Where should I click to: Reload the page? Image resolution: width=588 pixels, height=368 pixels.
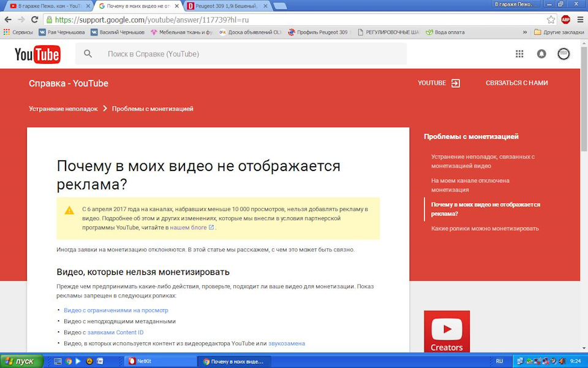click(34, 20)
